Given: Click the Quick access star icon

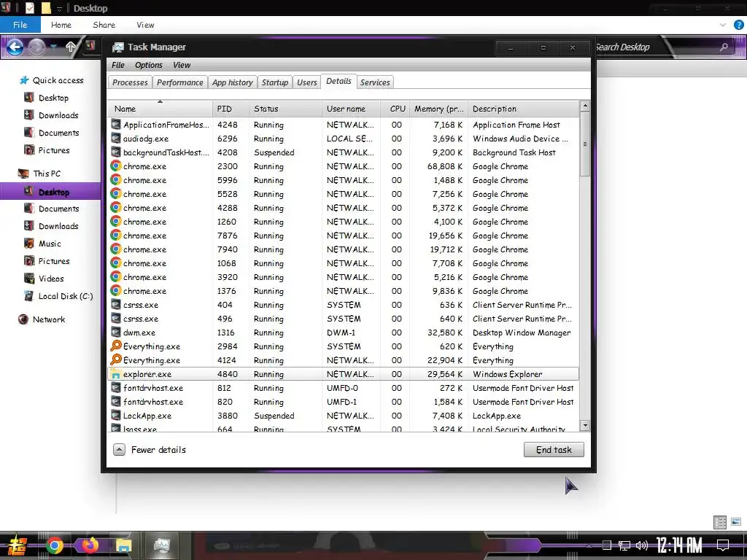Looking at the screenshot, I should (24, 80).
